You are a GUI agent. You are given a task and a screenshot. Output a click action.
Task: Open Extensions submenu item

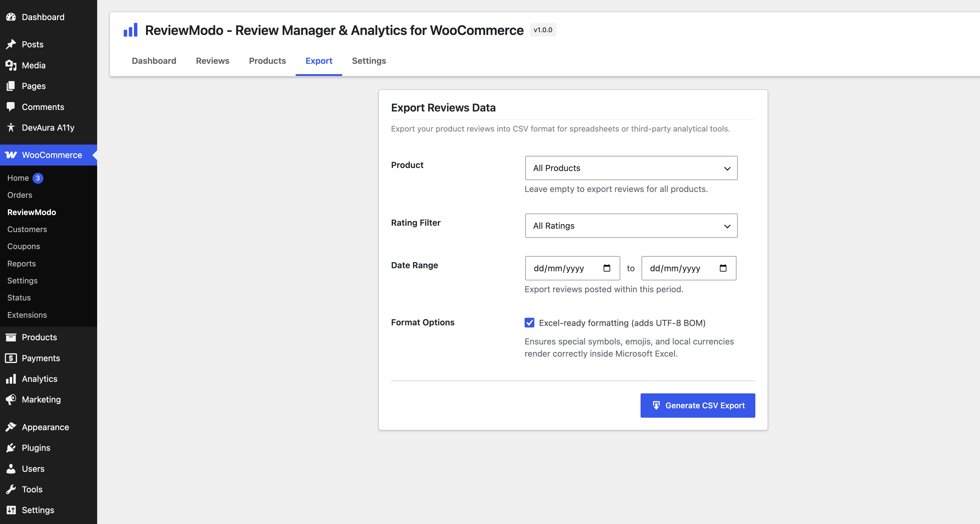27,315
